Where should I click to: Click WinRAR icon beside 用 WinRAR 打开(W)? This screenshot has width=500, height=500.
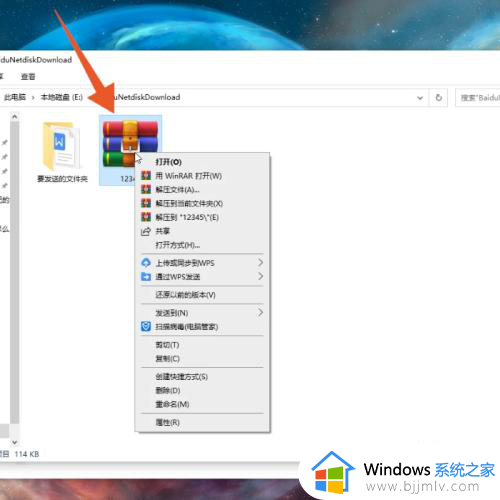tap(146, 176)
